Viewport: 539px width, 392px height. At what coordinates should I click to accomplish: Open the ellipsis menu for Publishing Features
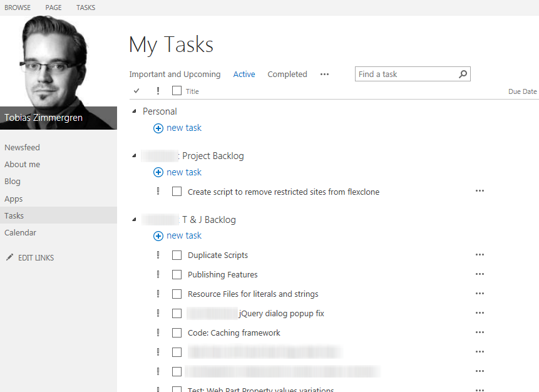(x=480, y=274)
